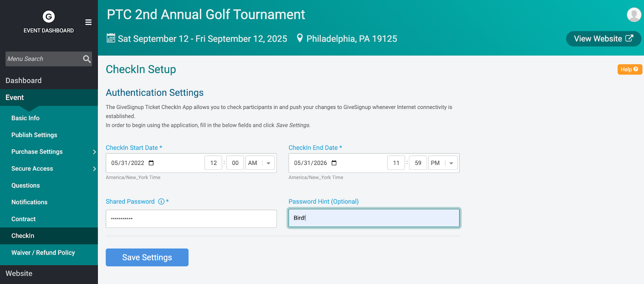
Task: Toggle the hamburger menu icon
Action: click(x=89, y=22)
